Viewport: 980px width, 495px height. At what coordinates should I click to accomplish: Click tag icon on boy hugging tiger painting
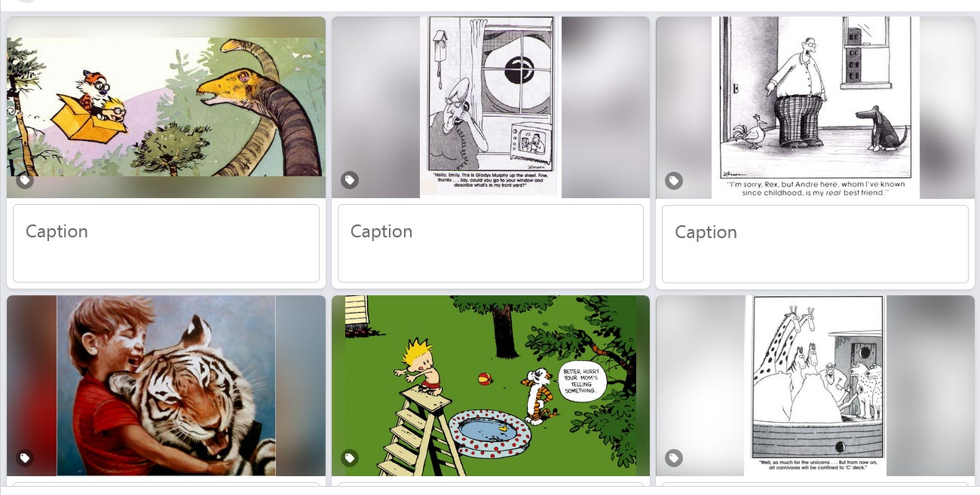pos(25,457)
